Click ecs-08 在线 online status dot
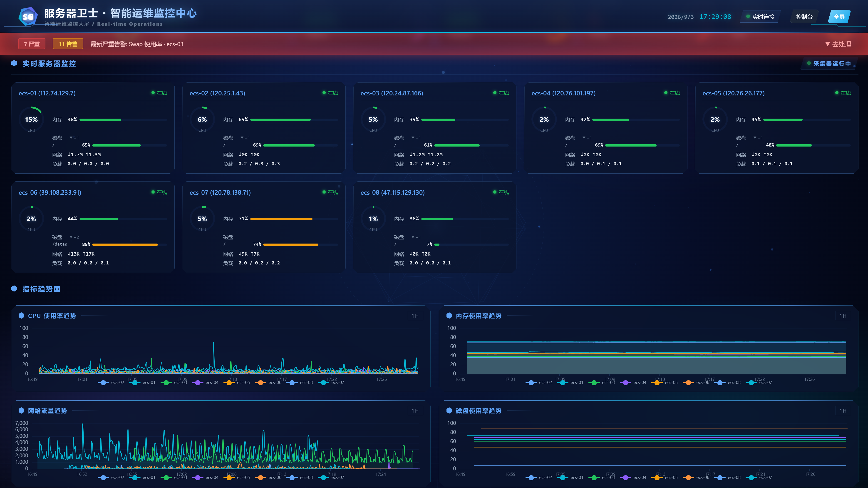Image resolution: width=868 pixels, height=488 pixels. 495,192
